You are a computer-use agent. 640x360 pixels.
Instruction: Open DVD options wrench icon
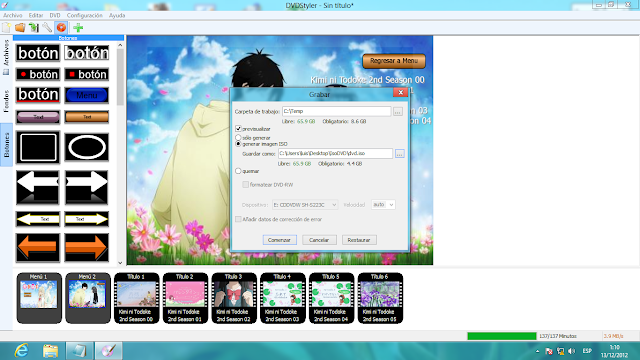pyautogui.click(x=47, y=27)
